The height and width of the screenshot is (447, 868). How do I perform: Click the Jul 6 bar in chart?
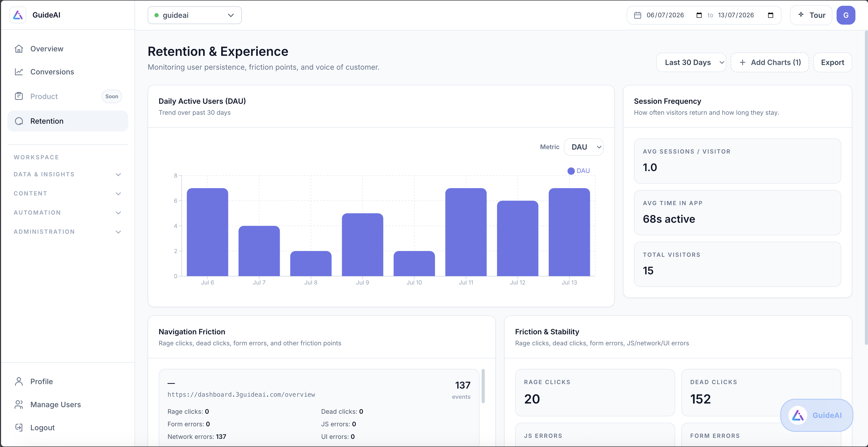tap(208, 232)
